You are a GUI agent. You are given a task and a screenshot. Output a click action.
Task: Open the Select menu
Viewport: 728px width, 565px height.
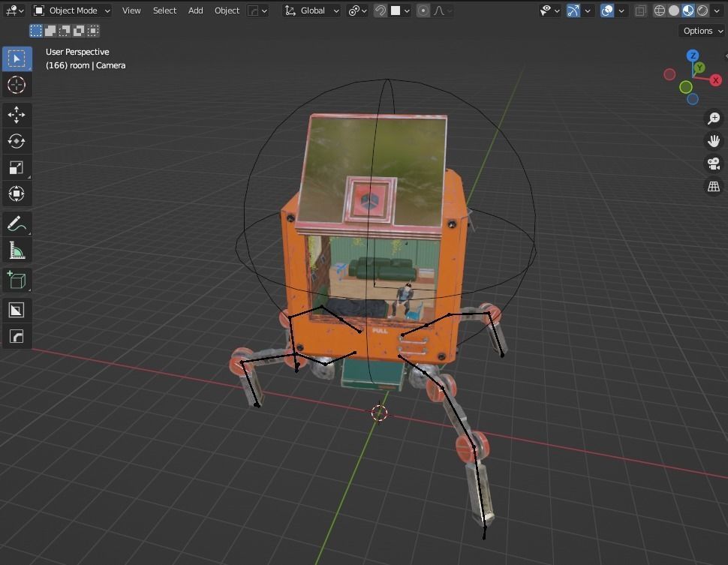point(164,11)
